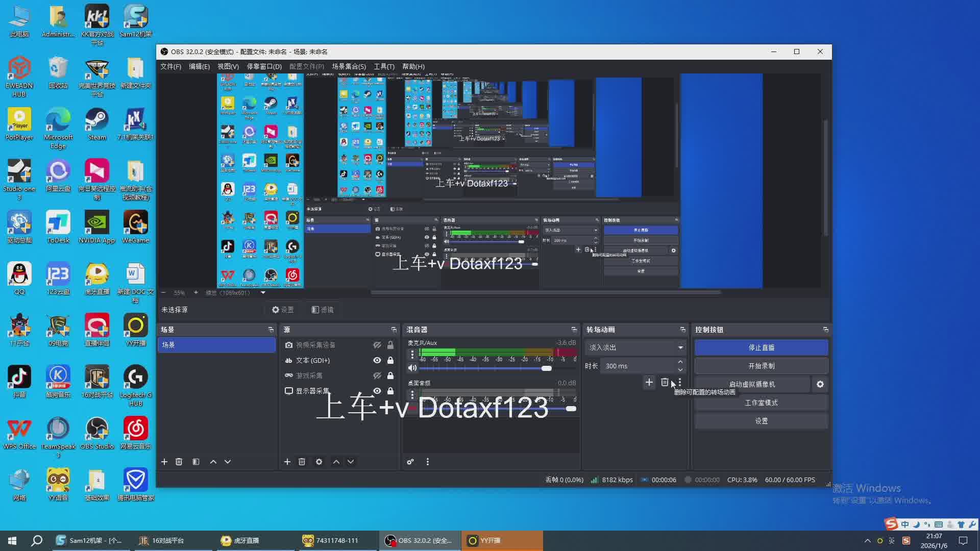Open advanced audio properties gears icon
The image size is (980, 551).
pos(410,462)
